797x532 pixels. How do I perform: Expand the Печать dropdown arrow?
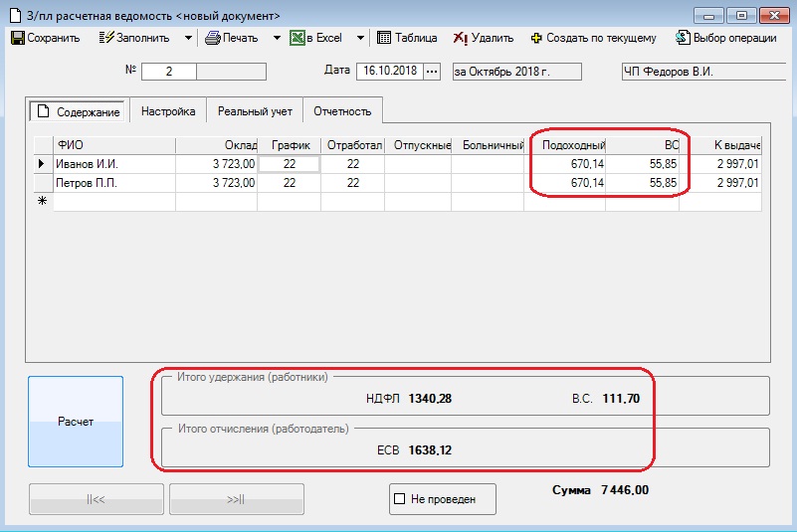tap(277, 39)
